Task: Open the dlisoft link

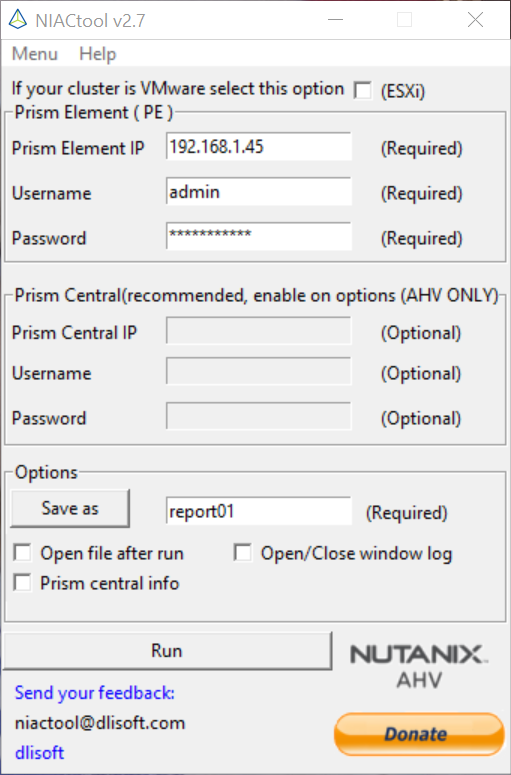Action: [40, 753]
